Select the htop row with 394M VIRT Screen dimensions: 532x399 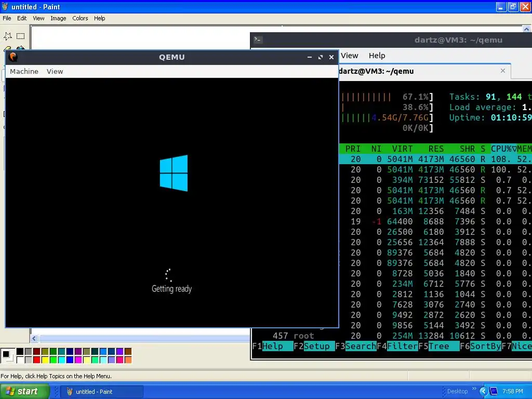coord(435,180)
